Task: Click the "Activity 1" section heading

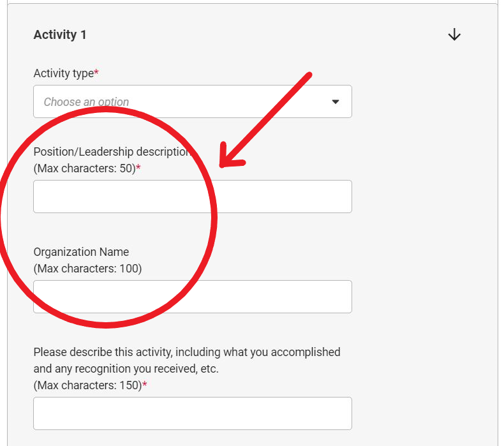Action: point(60,34)
